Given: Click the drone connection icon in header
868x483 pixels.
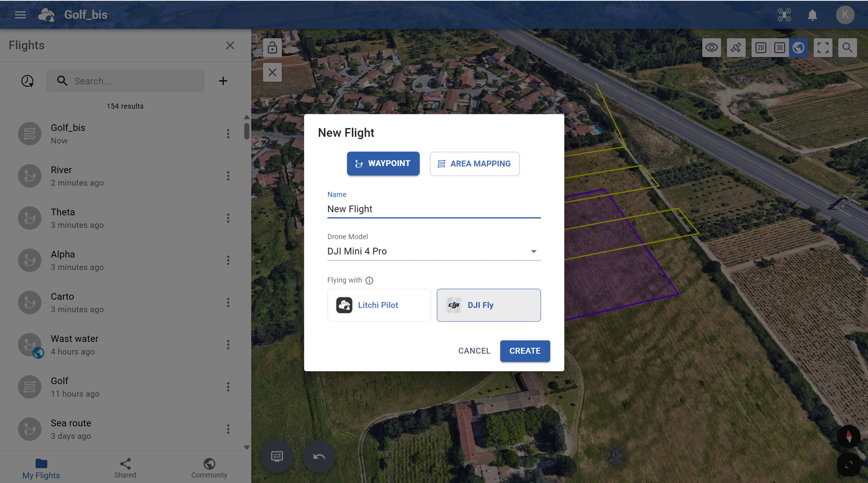Looking at the screenshot, I should (x=784, y=15).
